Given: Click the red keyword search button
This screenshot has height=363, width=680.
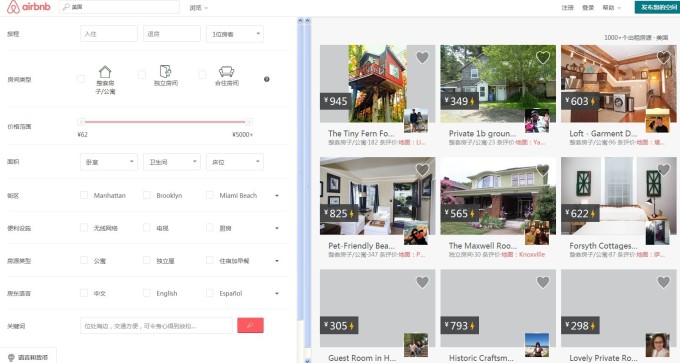Looking at the screenshot, I should (x=250, y=325).
